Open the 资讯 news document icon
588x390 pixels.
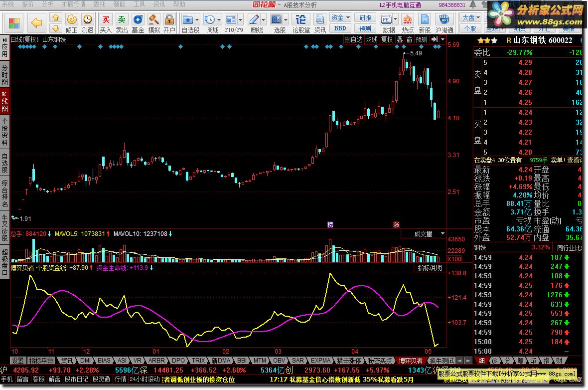pos(319,23)
